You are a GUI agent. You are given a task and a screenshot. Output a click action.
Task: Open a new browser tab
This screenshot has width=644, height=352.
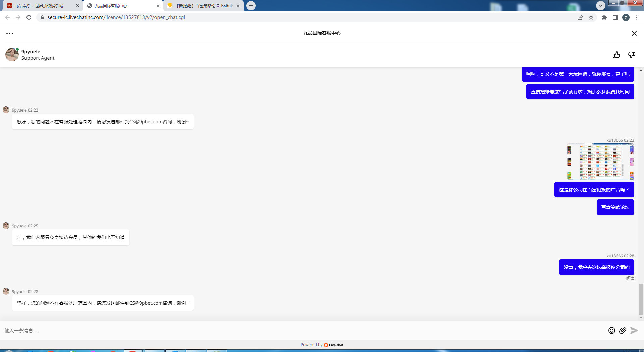pyautogui.click(x=251, y=6)
